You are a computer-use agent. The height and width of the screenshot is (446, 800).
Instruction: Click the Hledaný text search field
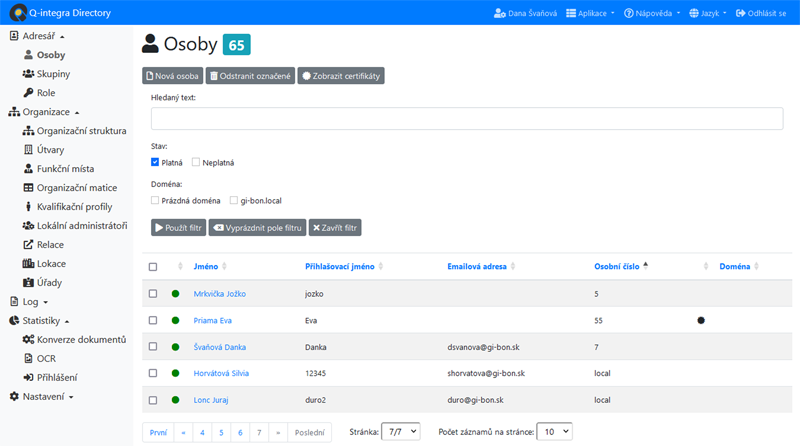click(467, 118)
